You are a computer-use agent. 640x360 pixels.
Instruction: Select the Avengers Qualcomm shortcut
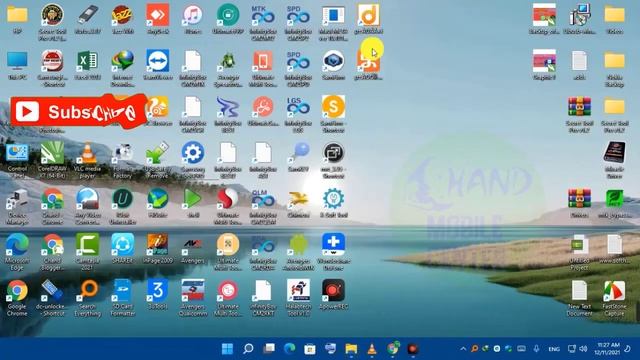(193, 298)
